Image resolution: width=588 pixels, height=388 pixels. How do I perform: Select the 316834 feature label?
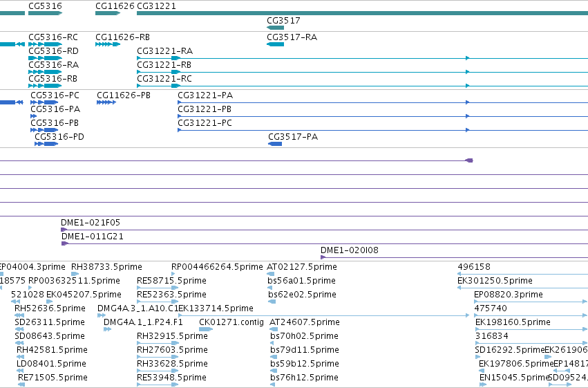tap(492, 336)
